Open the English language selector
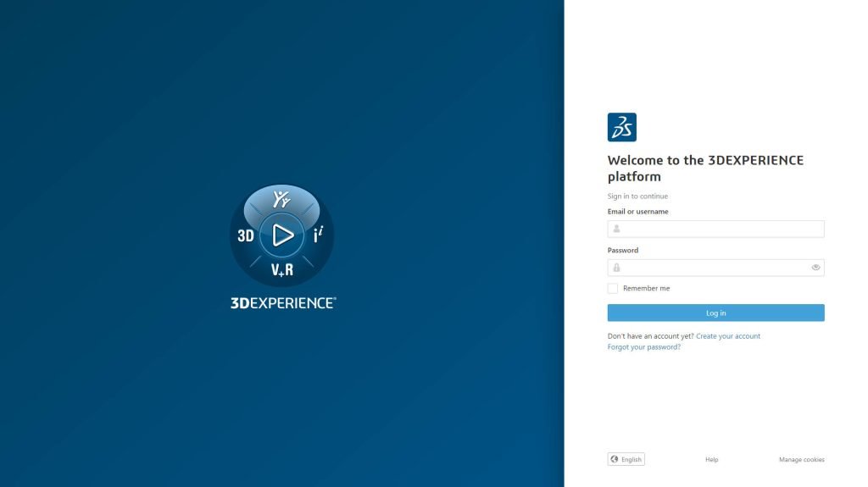This screenshot has height=487, width=868. pyautogui.click(x=626, y=459)
